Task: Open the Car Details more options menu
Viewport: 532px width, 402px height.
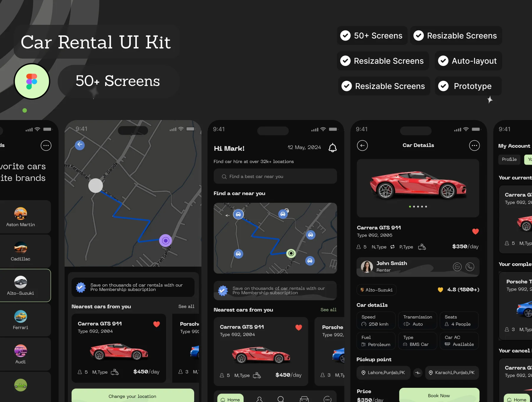Action: 474,145
